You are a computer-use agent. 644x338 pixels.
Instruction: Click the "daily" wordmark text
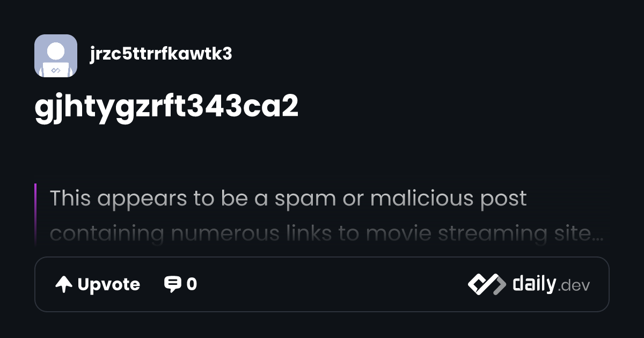(534, 283)
